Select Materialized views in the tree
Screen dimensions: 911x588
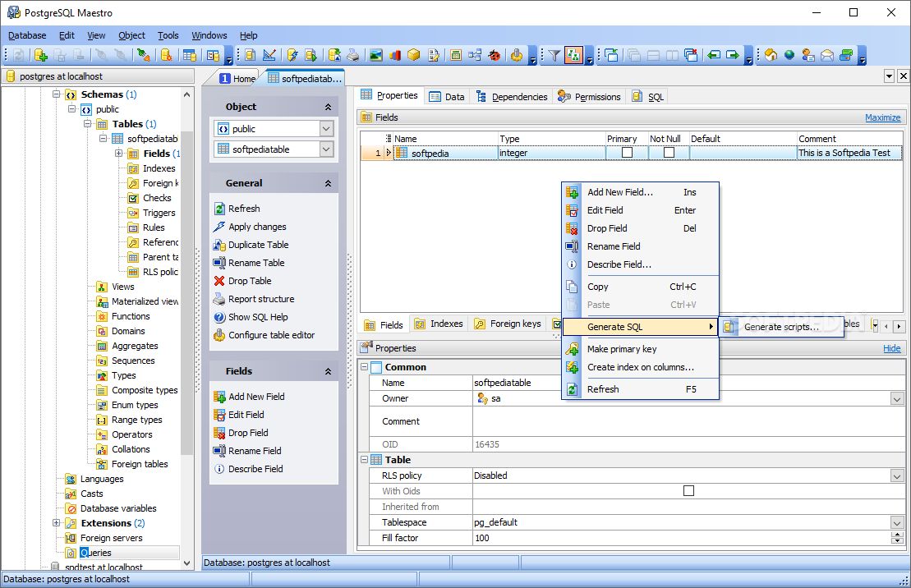point(145,301)
